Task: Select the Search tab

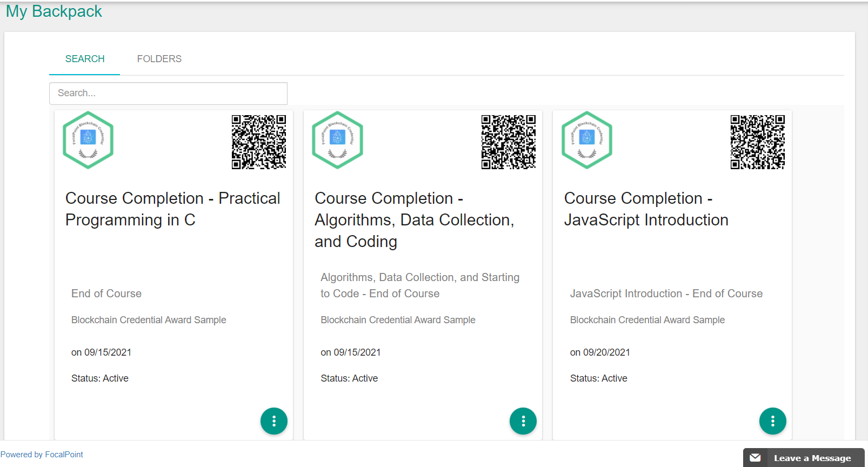Action: coord(85,59)
